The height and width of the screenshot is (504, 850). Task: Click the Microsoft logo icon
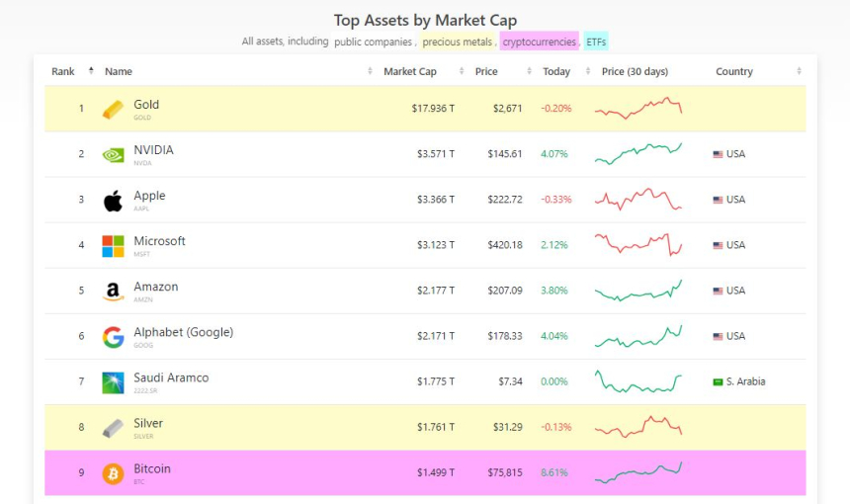[x=114, y=246]
